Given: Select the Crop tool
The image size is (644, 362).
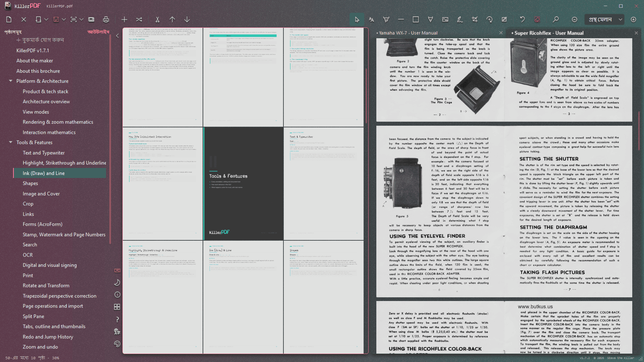Looking at the screenshot, I should (x=475, y=19).
